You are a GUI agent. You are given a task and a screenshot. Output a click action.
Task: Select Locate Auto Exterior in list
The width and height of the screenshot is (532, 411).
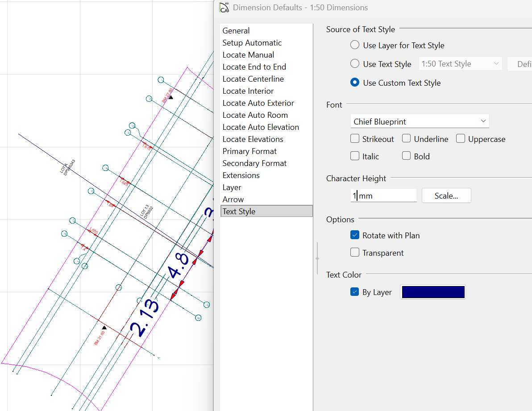(258, 103)
